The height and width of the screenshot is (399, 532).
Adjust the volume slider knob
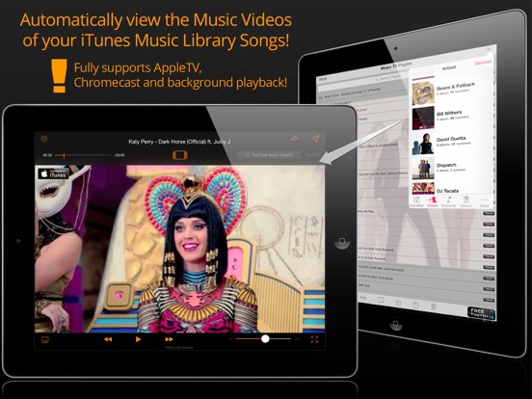(265, 338)
